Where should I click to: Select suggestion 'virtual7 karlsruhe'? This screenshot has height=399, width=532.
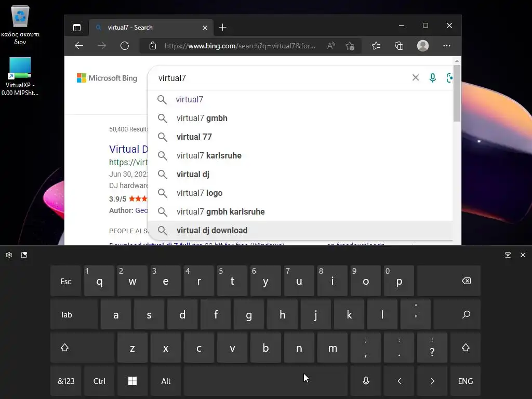pyautogui.click(x=301, y=155)
